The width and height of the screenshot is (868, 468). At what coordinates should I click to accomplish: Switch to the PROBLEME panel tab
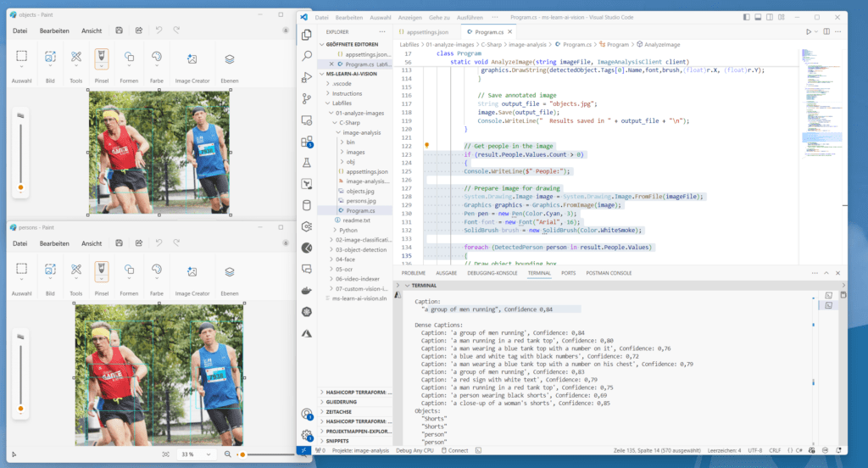414,273
